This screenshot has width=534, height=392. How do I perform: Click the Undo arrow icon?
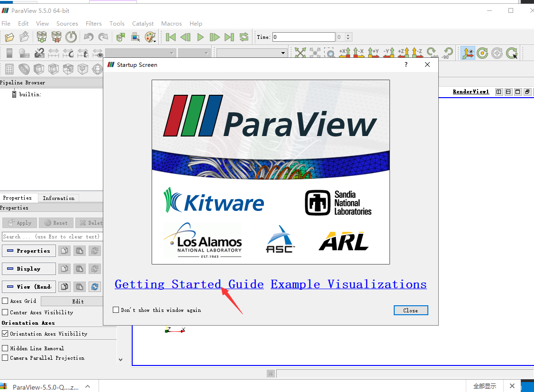point(89,37)
